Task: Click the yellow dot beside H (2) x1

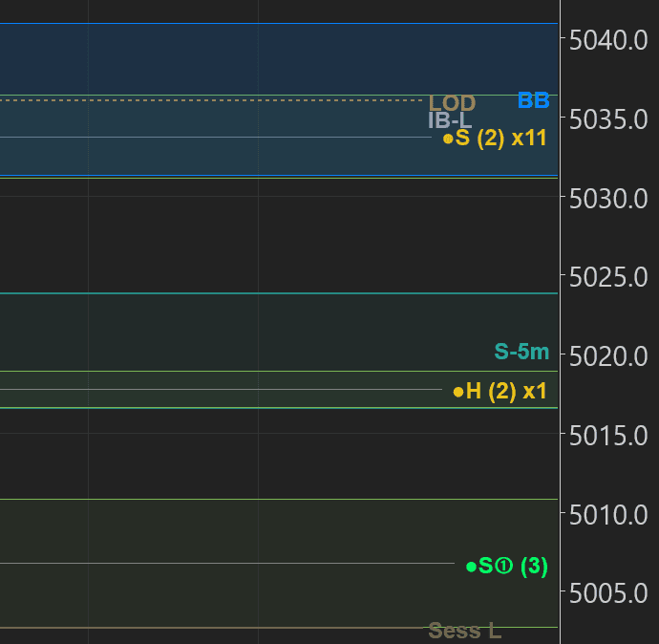Action: [458, 391]
